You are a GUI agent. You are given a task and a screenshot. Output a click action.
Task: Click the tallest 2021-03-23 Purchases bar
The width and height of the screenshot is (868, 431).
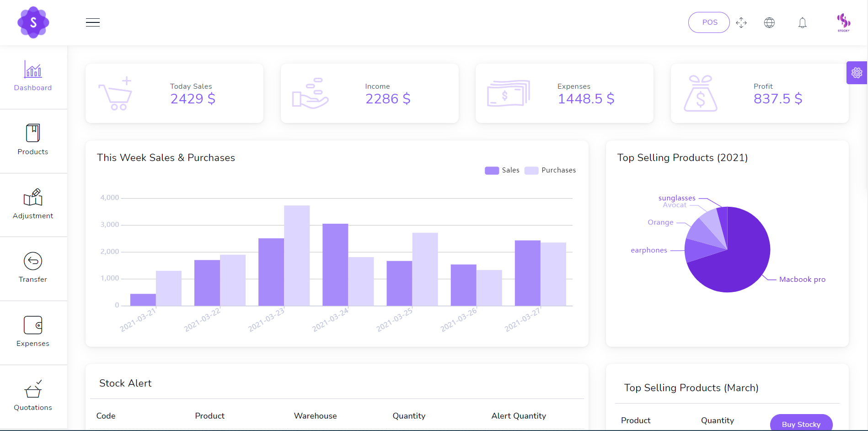[297, 255]
